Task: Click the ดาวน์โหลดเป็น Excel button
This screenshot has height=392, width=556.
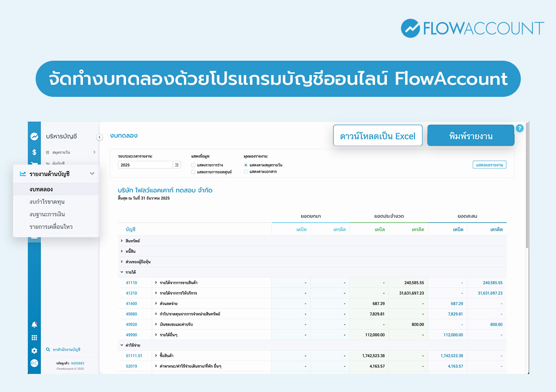Action: (378, 135)
